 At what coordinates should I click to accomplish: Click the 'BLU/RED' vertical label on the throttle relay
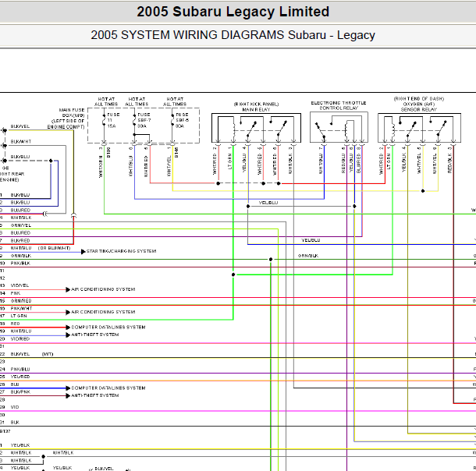pos(358,163)
